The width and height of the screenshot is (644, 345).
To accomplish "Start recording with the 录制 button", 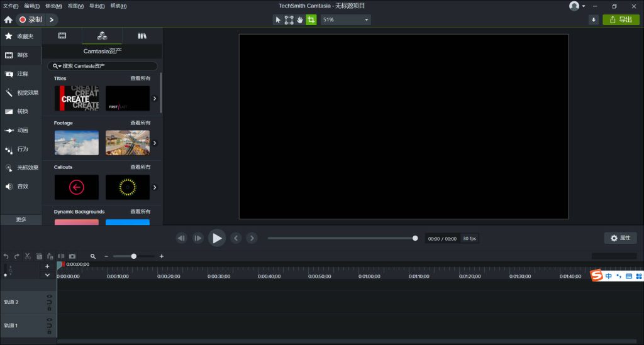I will click(31, 19).
